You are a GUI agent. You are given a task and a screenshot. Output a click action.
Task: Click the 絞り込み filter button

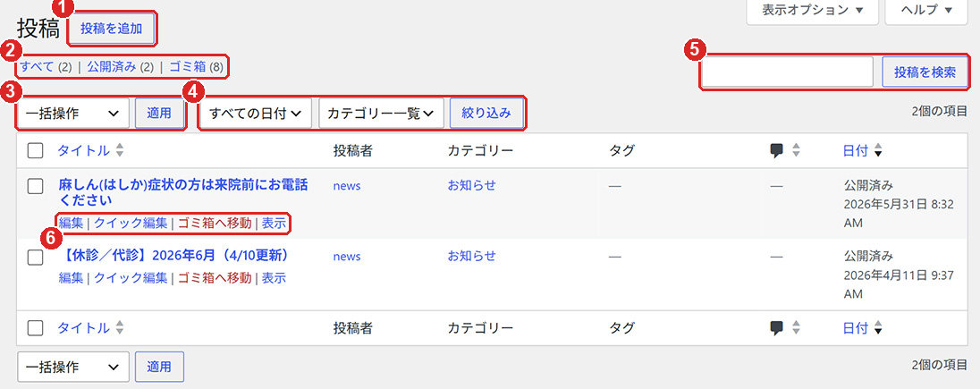486,114
